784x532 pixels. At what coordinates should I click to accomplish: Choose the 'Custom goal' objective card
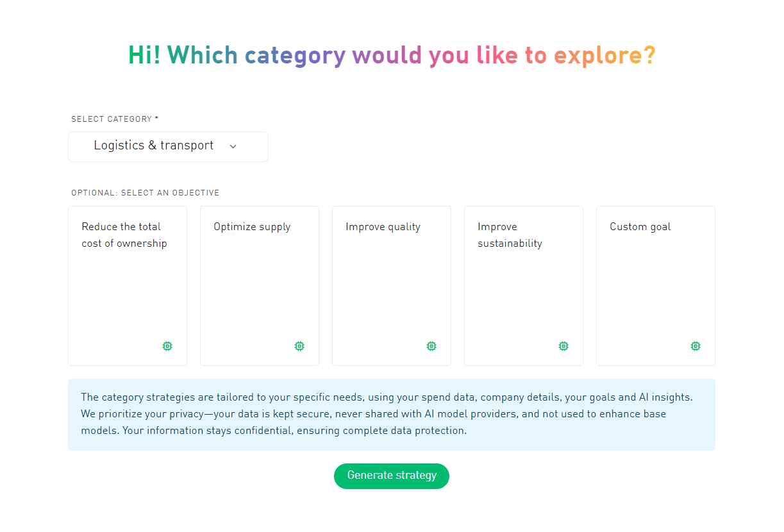tap(656, 285)
